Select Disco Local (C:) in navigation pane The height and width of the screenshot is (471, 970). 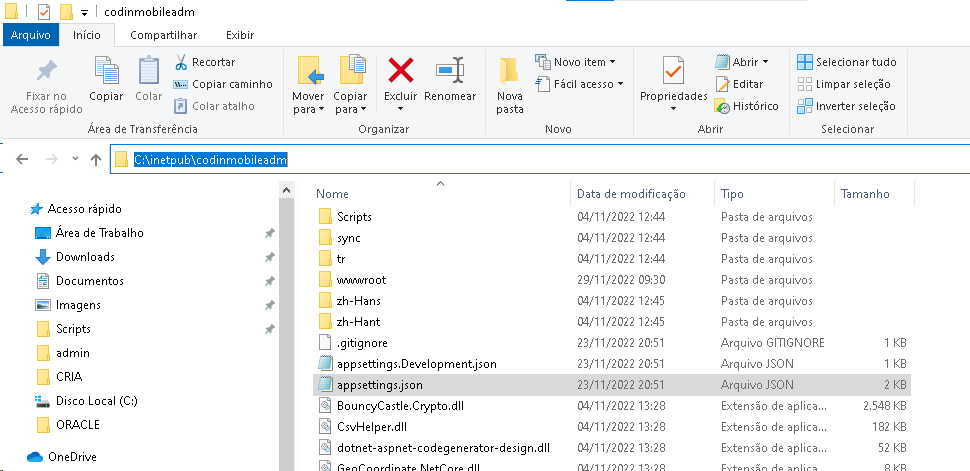86,400
